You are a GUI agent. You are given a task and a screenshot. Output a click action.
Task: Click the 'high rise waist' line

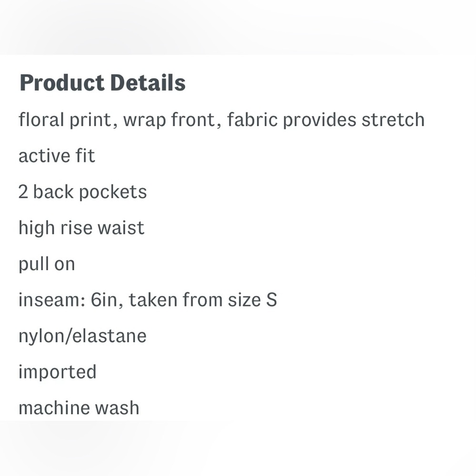click(81, 228)
